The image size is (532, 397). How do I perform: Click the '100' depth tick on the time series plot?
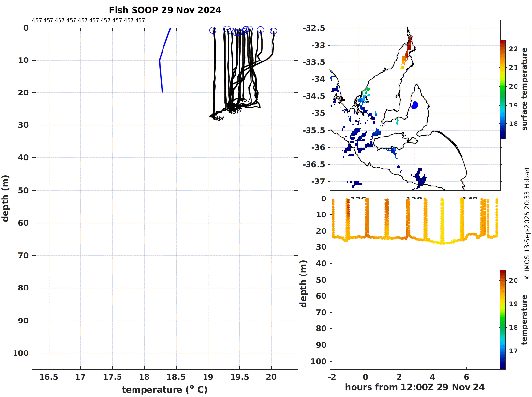[x=318, y=361]
